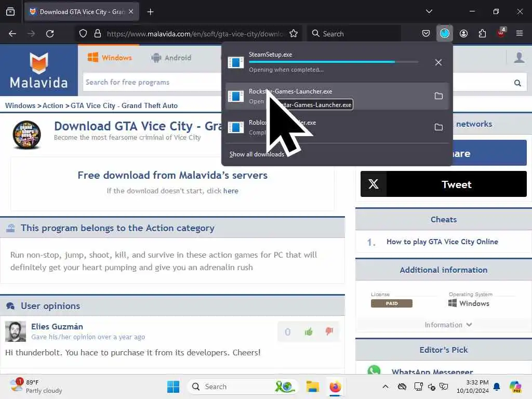Click the padlock site information icon
532x399 pixels.
pyautogui.click(x=98, y=34)
